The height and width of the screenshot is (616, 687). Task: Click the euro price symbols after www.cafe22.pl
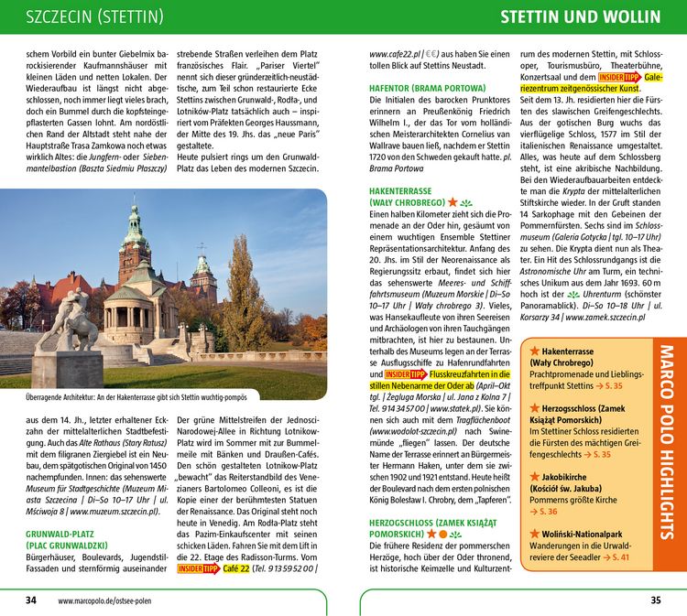tap(432, 54)
